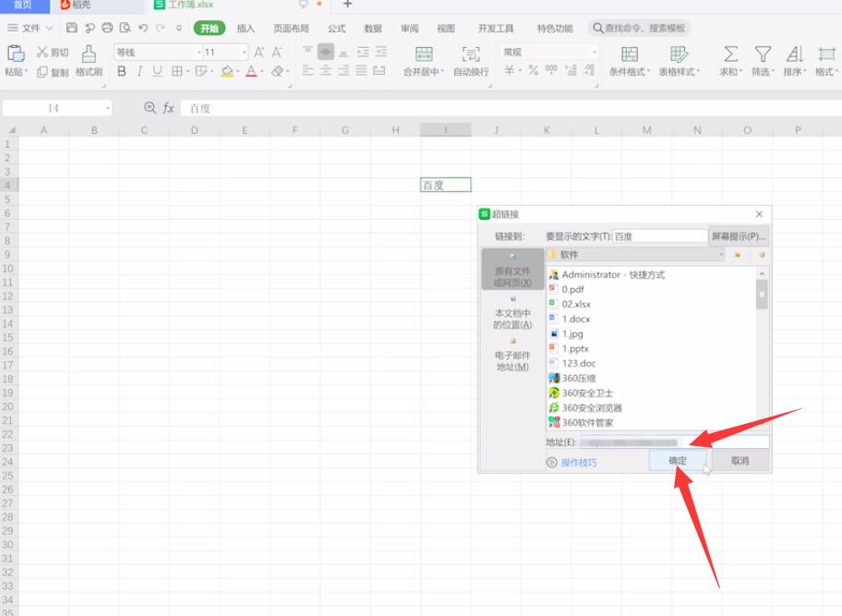This screenshot has width=842, height=616.
Task: Toggle Wrap Text (自动换行)
Action: click(x=471, y=54)
